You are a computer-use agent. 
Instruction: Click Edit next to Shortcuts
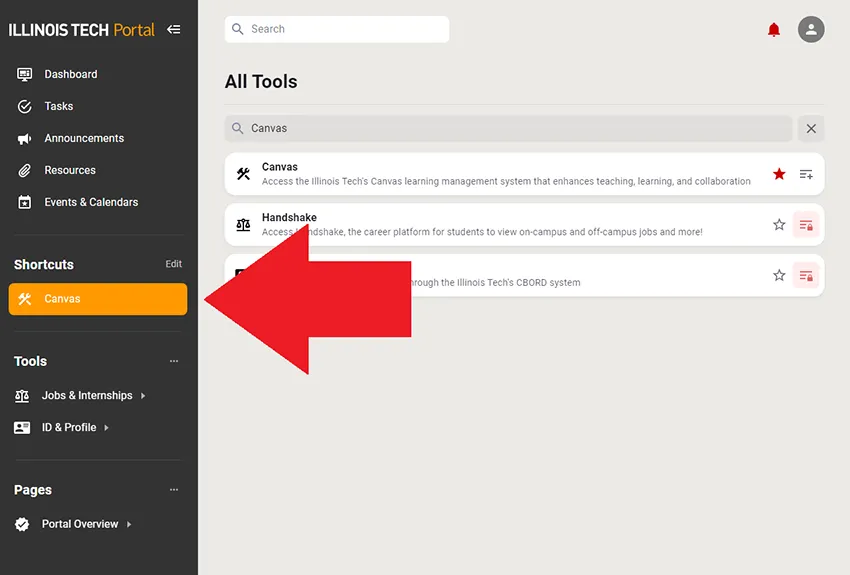[x=173, y=264]
